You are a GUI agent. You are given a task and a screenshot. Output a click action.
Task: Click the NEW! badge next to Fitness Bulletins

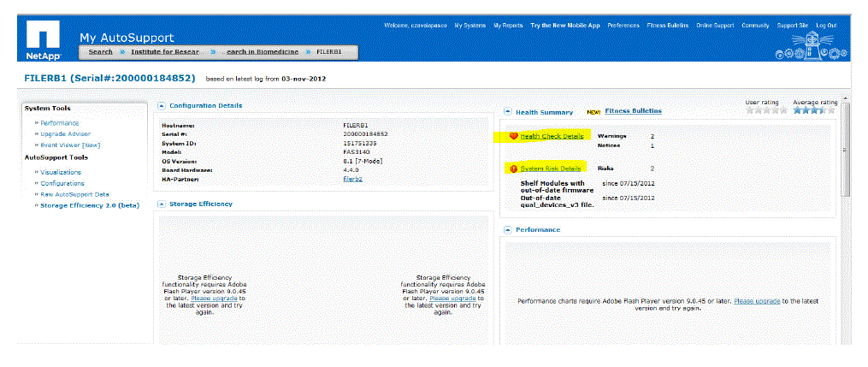pyautogui.click(x=593, y=112)
